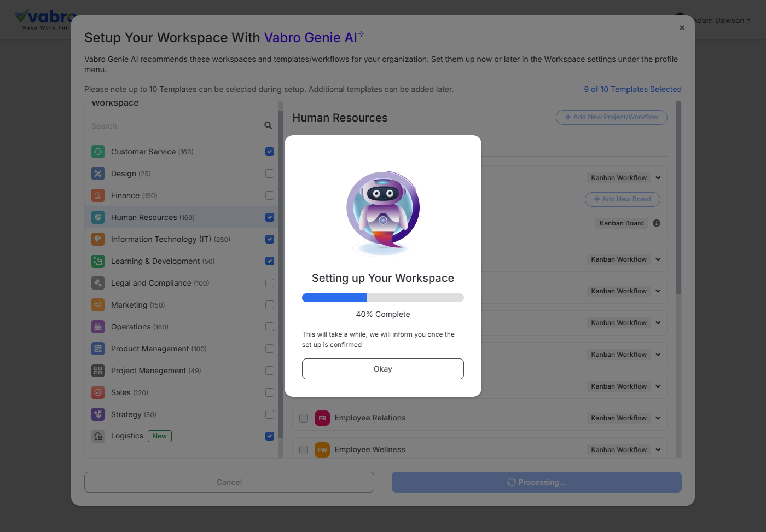Click the Information Technology workspace icon

[x=98, y=239]
